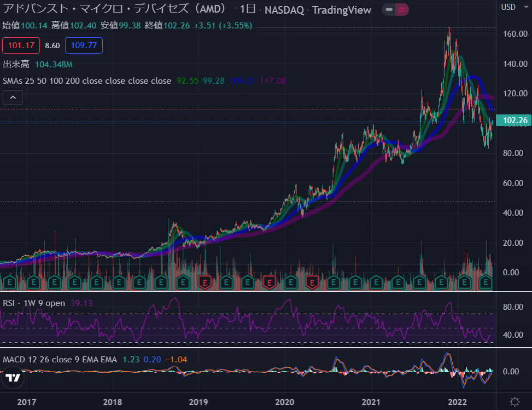Click the TradingView text in the title
532x410 pixels.
coord(341,10)
